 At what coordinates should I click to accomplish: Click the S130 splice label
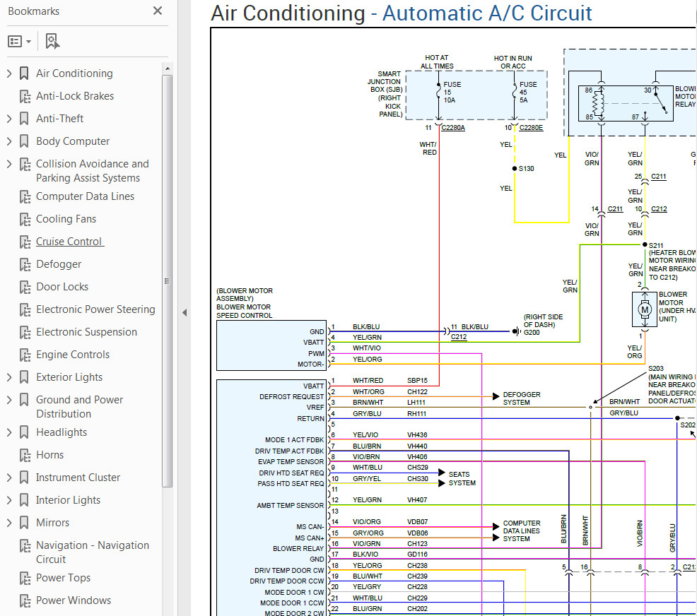point(527,169)
